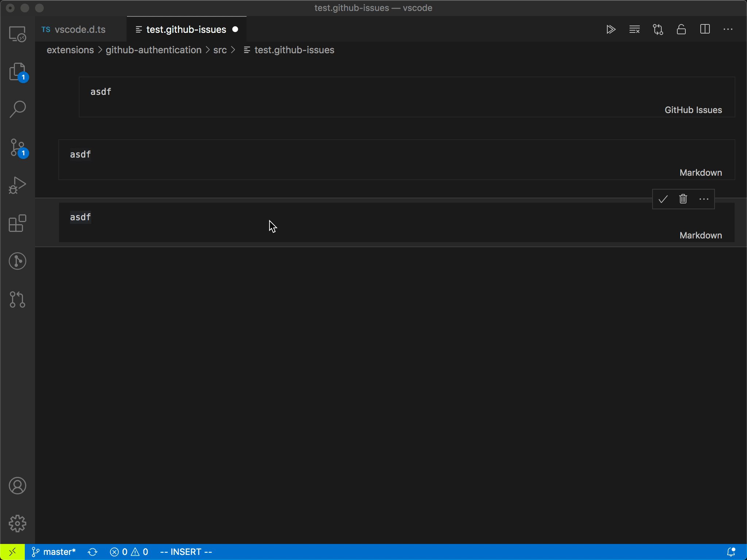Open More Actions with the editor ellipsis
747x560 pixels.
[729, 29]
